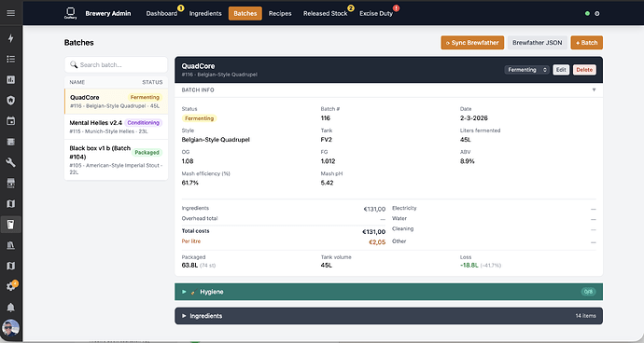Open the library books sidebar icon
The height and width of the screenshot is (343, 644).
pyautogui.click(x=10, y=245)
